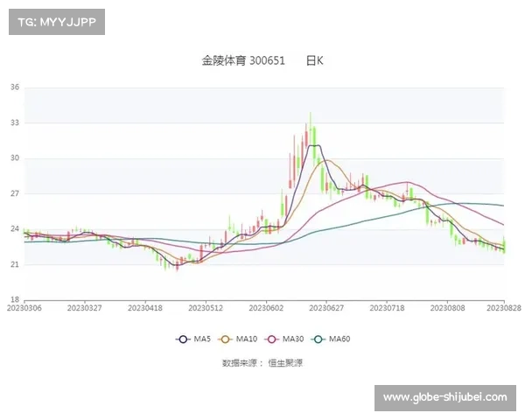
Task: Click the 恒生聚源 source name
Action: 285,363
